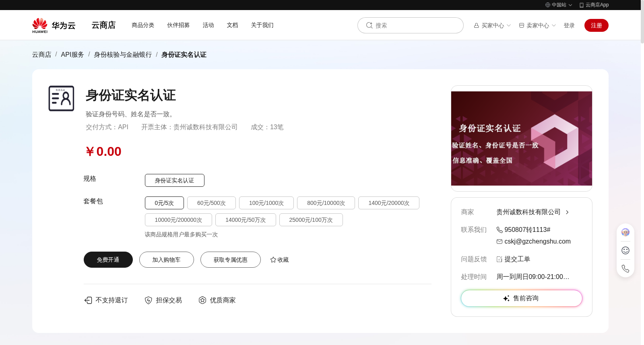Select the 1400元/20000次 package

pyautogui.click(x=389, y=203)
